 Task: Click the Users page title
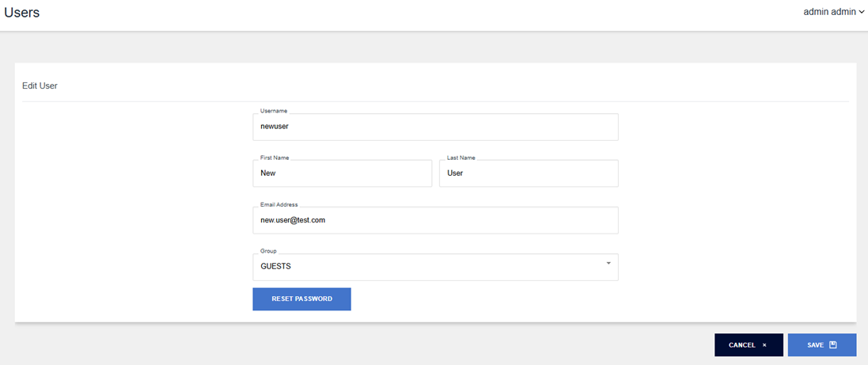pos(22,13)
